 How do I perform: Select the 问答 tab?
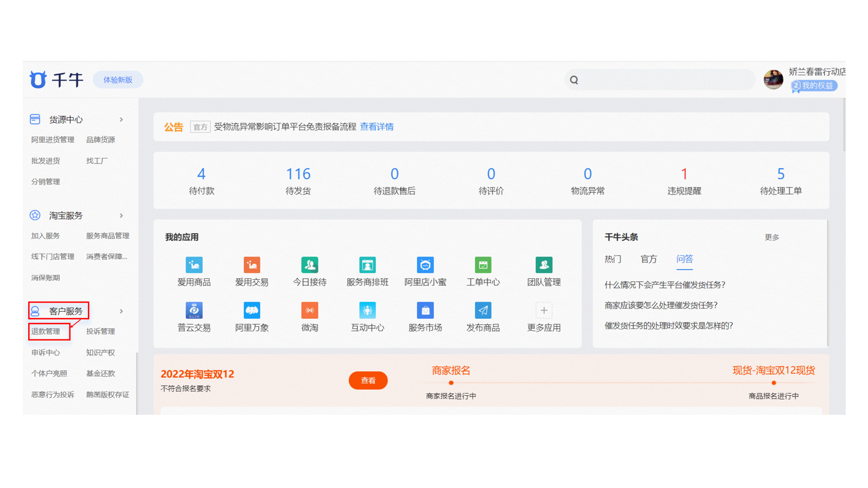[x=684, y=259]
